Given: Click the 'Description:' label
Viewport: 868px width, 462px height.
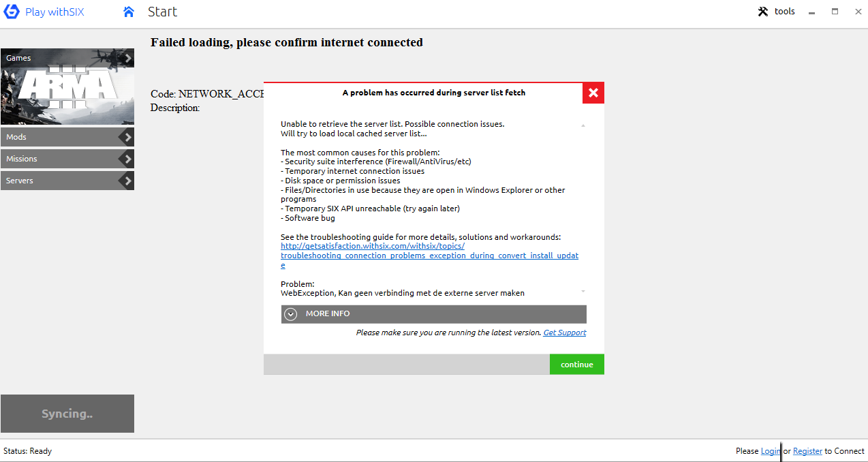Looking at the screenshot, I should point(175,108).
